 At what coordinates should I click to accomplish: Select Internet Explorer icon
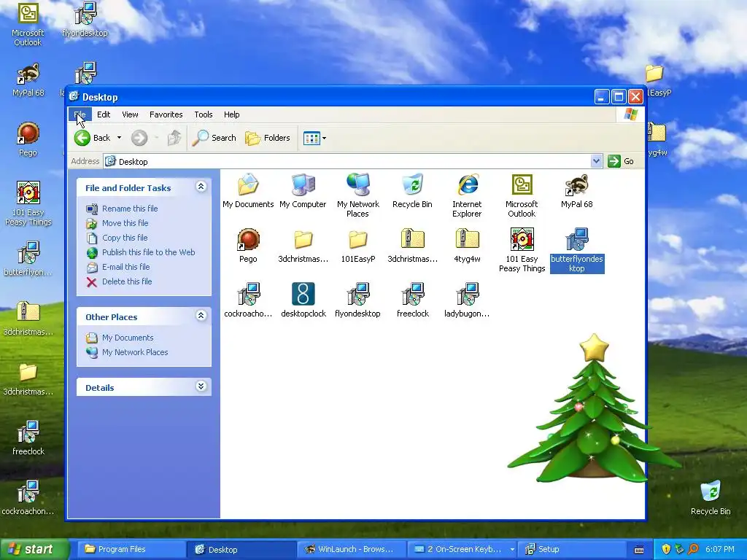pyautogui.click(x=467, y=195)
